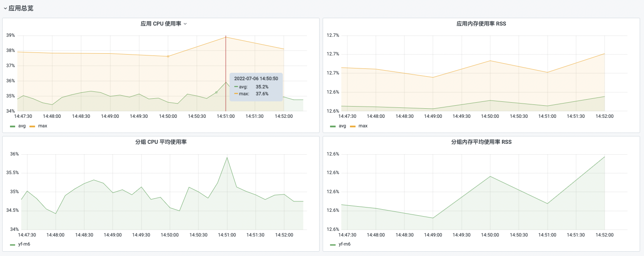
Task: Toggle max label in 应用 CPU 使用率 legend
Action: tap(42, 126)
